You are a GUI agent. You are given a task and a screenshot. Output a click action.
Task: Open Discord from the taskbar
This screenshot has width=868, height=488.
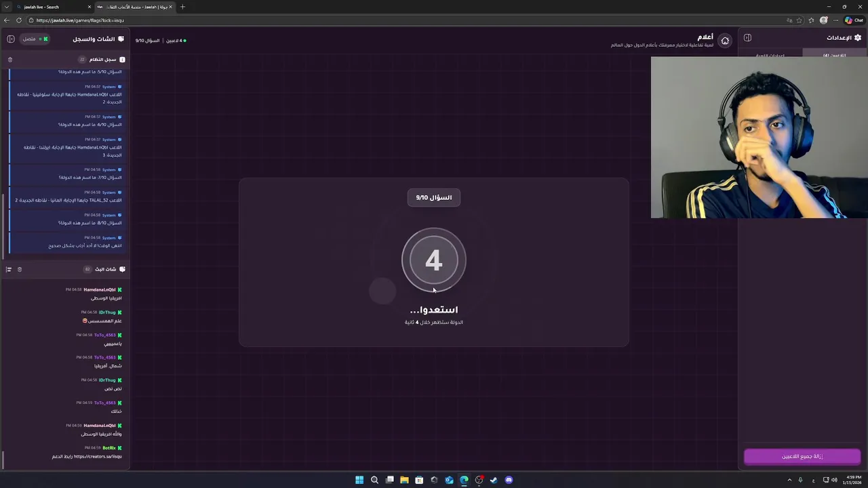(x=509, y=480)
